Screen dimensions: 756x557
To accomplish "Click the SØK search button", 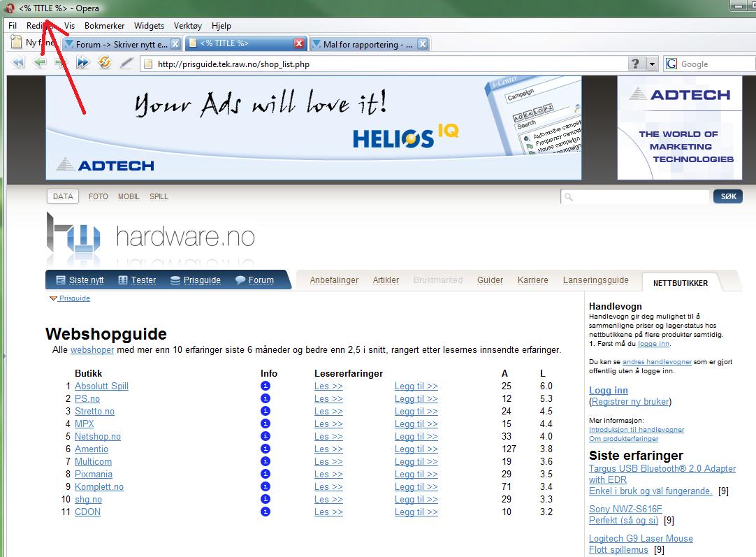I will pos(728,196).
